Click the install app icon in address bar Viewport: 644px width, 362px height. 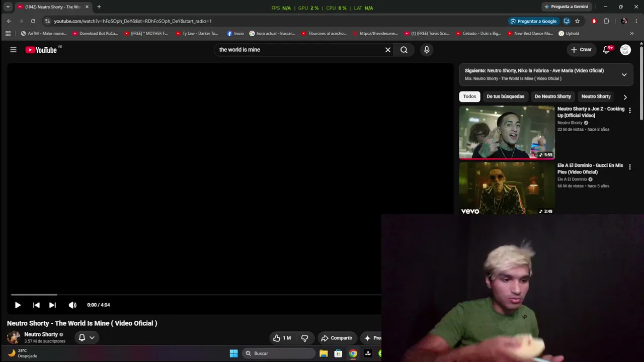click(x=567, y=21)
